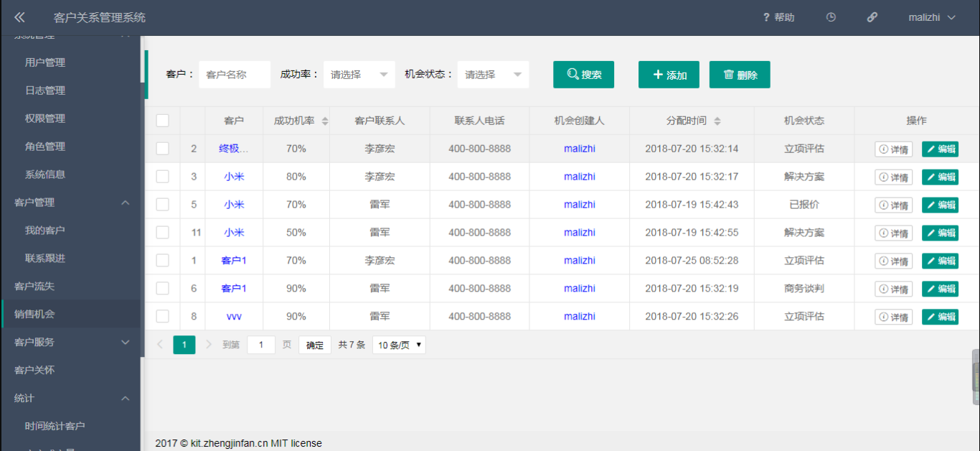The image size is (980, 451).
Task: Collapse the sidebar using the double-arrow icon
Action: click(19, 17)
